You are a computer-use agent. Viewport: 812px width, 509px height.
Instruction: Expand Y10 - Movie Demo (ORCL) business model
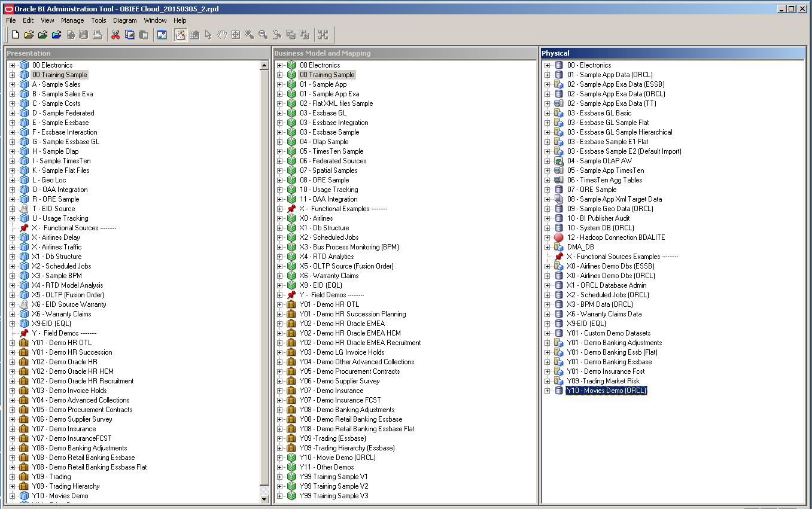pos(279,458)
